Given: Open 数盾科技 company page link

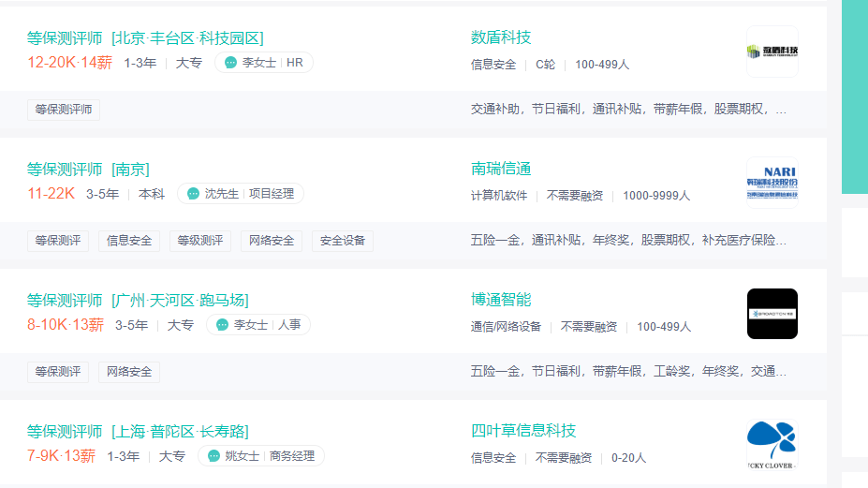Looking at the screenshot, I should pos(501,37).
